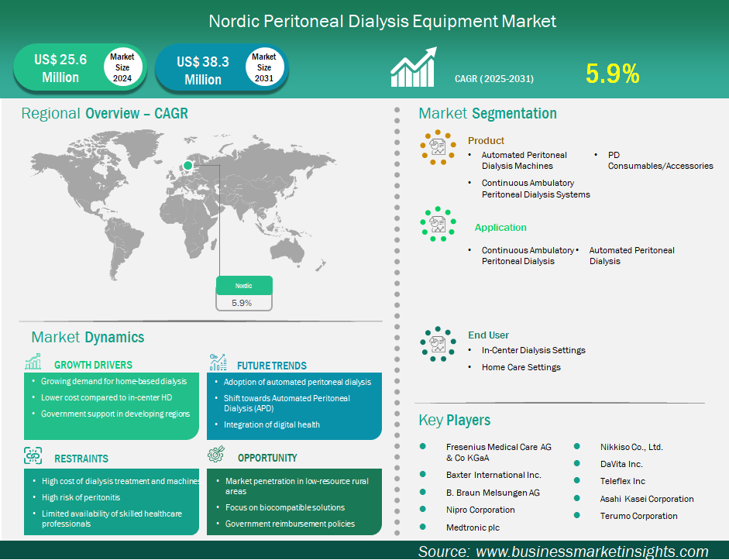The height and width of the screenshot is (560, 729).
Task: Click the GROWTH DRIVERS heading
Action: tap(94, 365)
